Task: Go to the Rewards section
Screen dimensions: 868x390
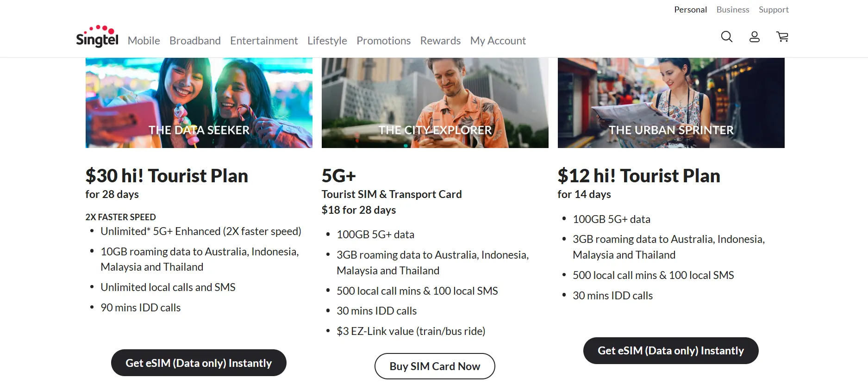Action: click(440, 41)
